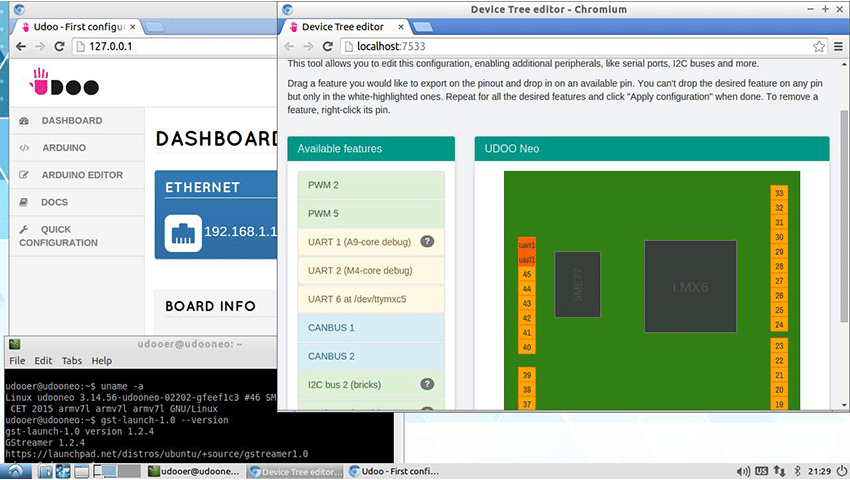Open a new tab in Udoo window
This screenshot has width=850, height=480.
(154, 27)
